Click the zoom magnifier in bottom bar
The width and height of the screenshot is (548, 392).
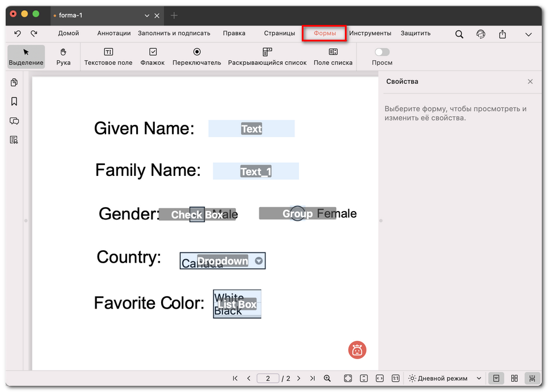327,378
